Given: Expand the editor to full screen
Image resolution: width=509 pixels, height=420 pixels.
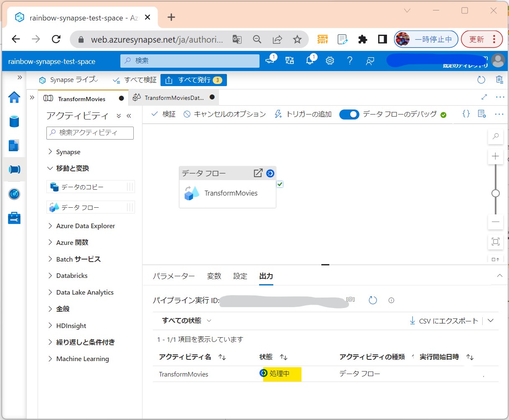Looking at the screenshot, I should [484, 97].
